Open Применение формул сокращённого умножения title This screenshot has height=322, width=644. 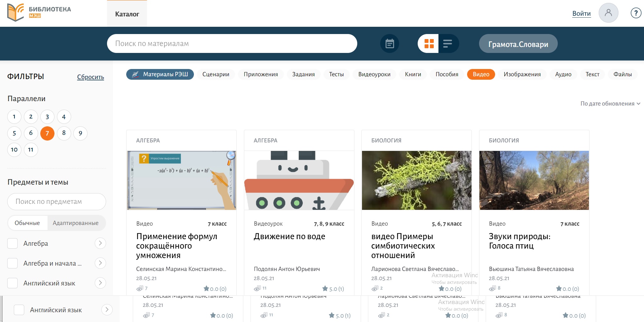(x=177, y=246)
